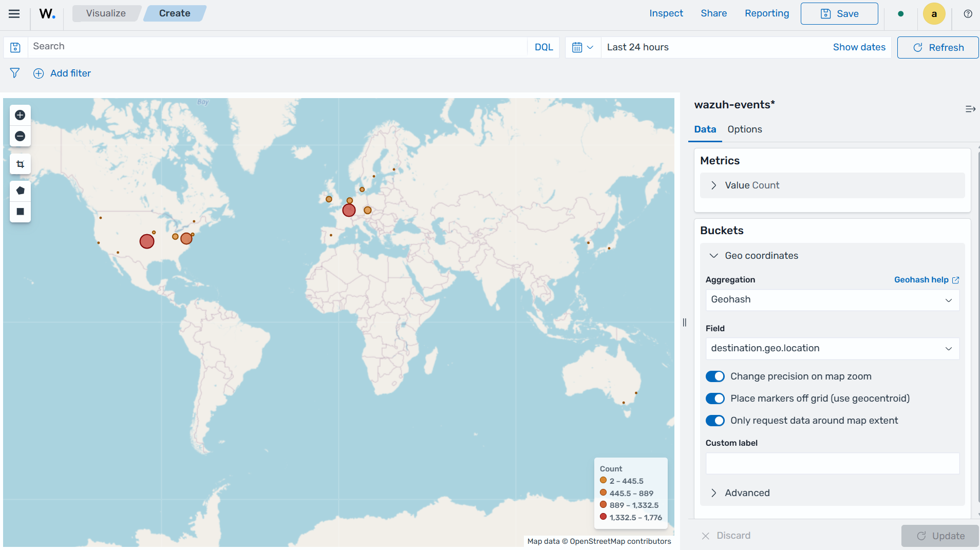Click the Update button
The image size is (980, 550).
pos(940,536)
